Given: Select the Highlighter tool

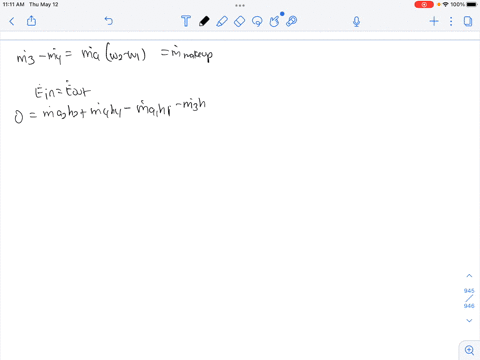Looking at the screenshot, I should (x=222, y=21).
